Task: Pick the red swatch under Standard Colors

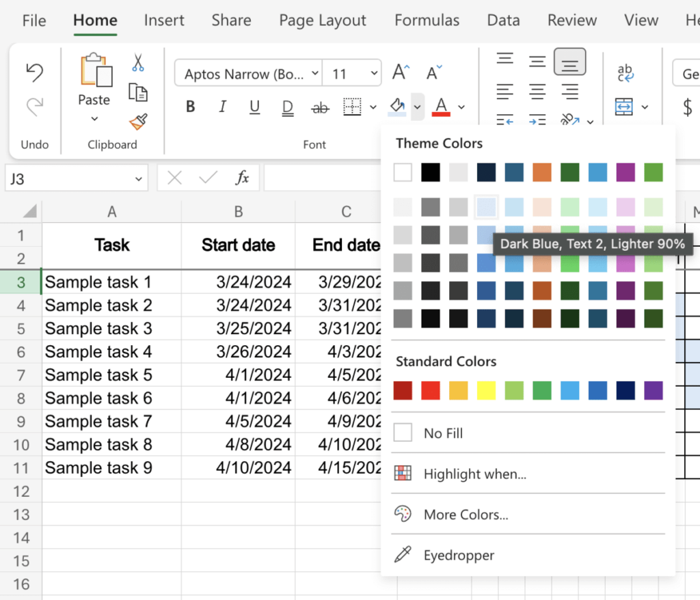Action: (x=431, y=390)
